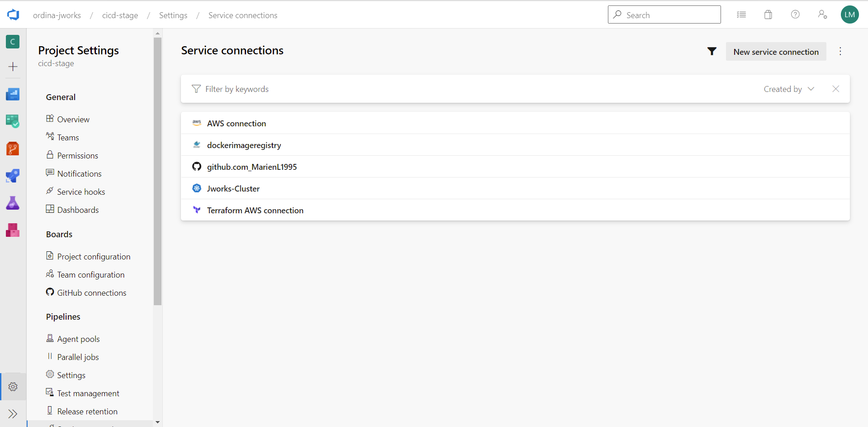Create a new project with the plus icon
This screenshot has height=427, width=868.
pyautogui.click(x=12, y=66)
